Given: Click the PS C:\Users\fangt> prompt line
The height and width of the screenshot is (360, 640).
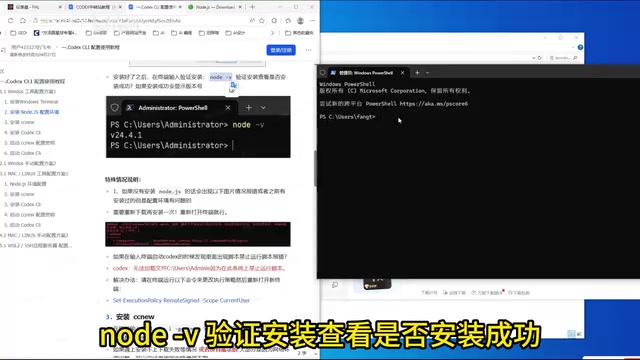Looking at the screenshot, I should pos(347,117).
